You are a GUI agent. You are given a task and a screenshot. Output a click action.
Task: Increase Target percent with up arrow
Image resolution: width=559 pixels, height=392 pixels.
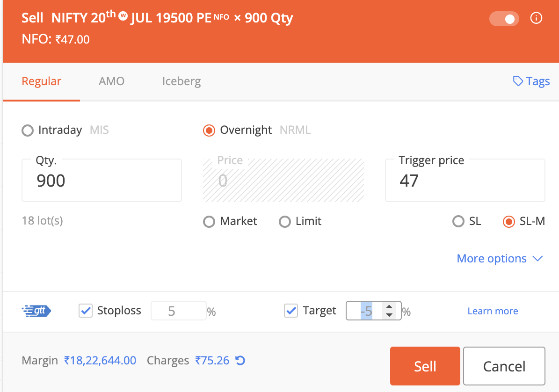[389, 307]
